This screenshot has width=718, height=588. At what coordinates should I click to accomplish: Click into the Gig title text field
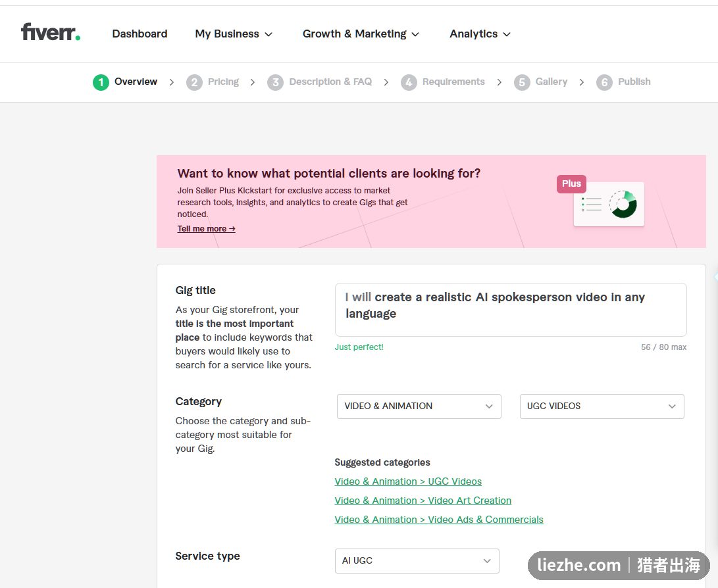[x=511, y=310]
